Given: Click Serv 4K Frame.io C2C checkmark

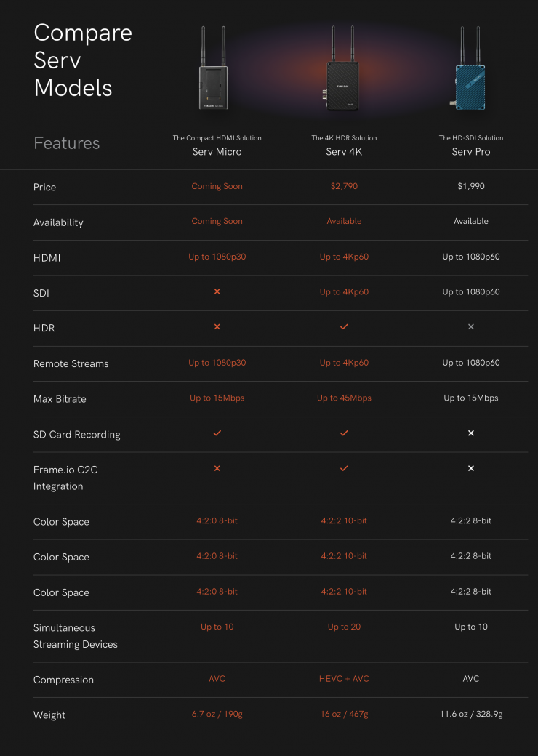Looking at the screenshot, I should click(344, 469).
